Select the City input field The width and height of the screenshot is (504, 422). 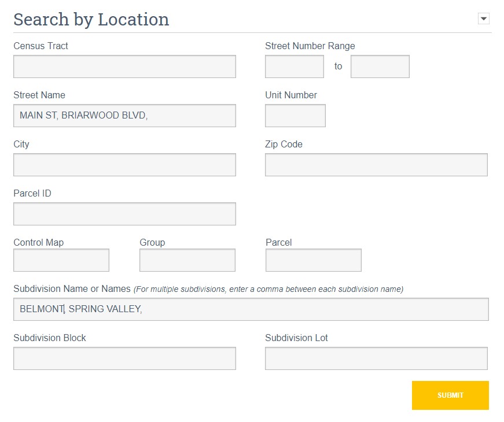[x=124, y=164]
